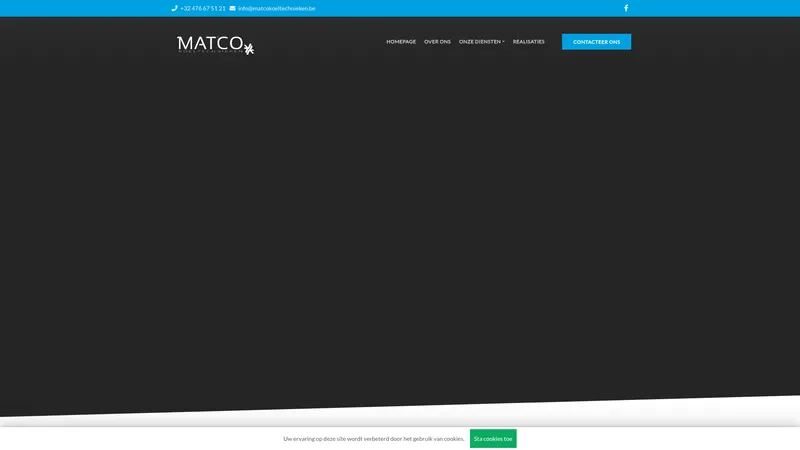Go to the Homepage menu item
Image resolution: width=800 pixels, height=450 pixels.
401,42
